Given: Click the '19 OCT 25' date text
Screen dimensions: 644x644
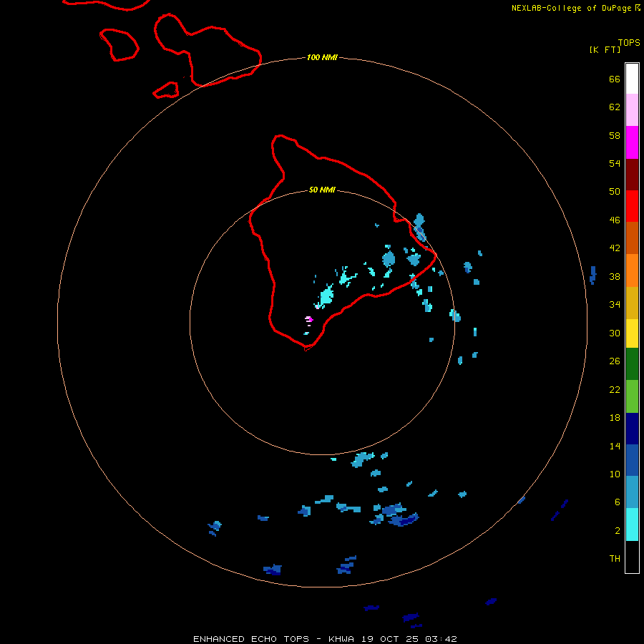Looking at the screenshot, I should click(391, 639).
